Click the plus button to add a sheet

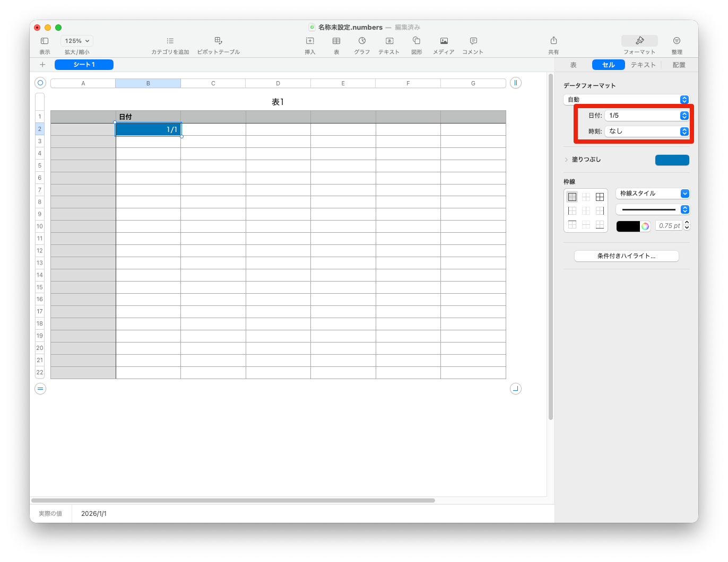(x=42, y=65)
